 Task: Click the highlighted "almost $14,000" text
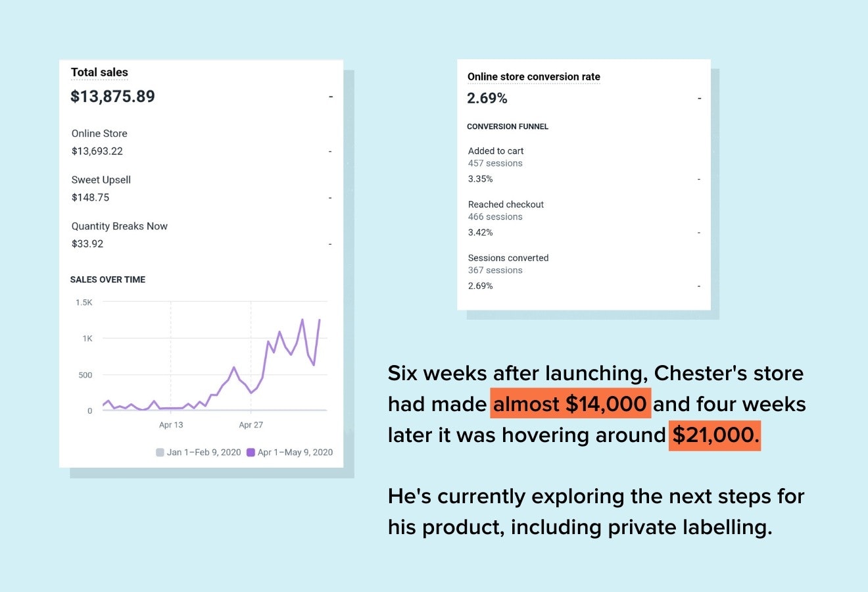pos(570,403)
